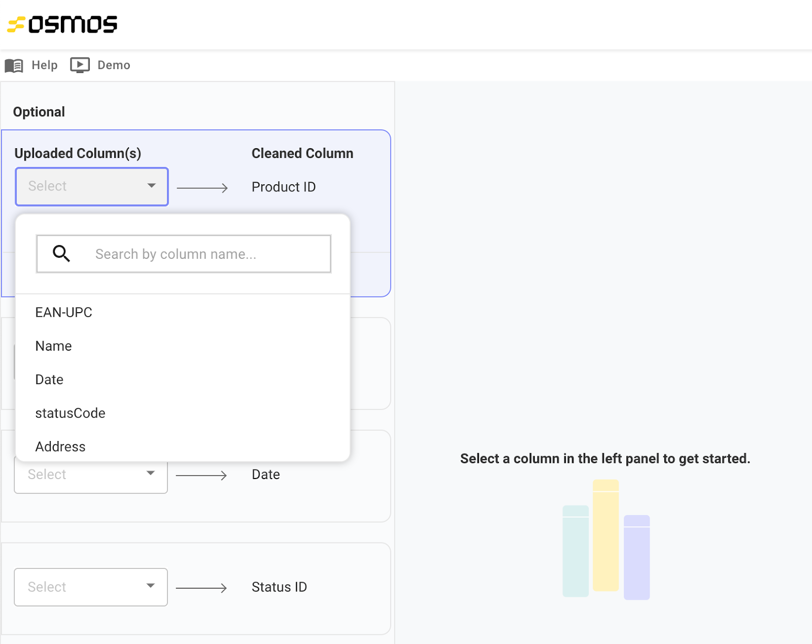This screenshot has width=812, height=644.
Task: Click the Osmos logo
Action: pos(62,24)
